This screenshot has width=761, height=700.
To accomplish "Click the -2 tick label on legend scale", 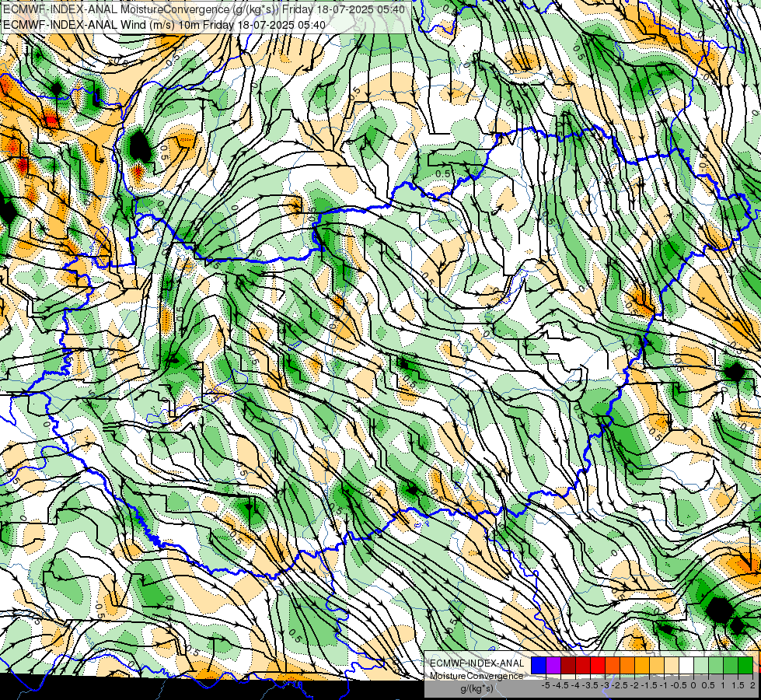I will coord(634,685).
